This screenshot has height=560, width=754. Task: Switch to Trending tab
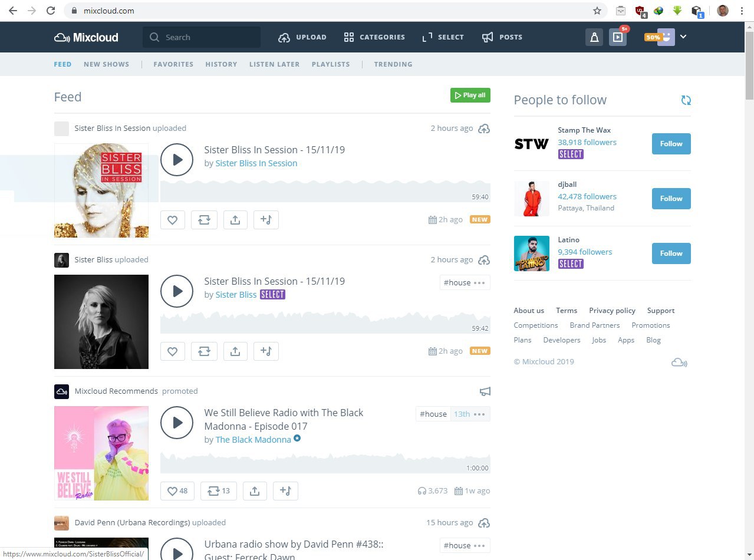pos(393,64)
